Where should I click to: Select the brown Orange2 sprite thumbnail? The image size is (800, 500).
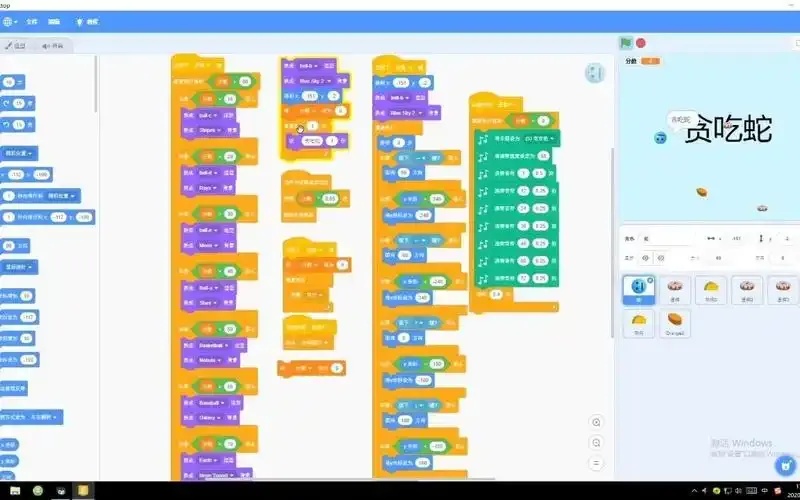tap(675, 323)
